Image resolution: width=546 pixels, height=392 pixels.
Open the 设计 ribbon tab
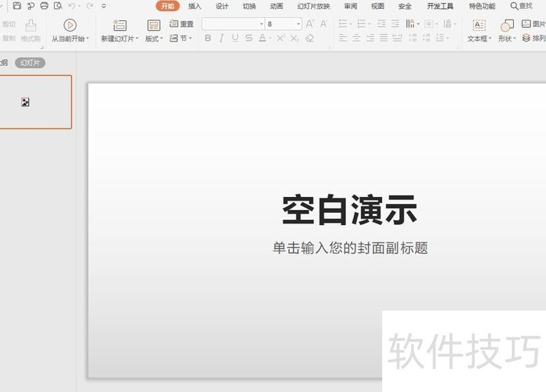[222, 6]
